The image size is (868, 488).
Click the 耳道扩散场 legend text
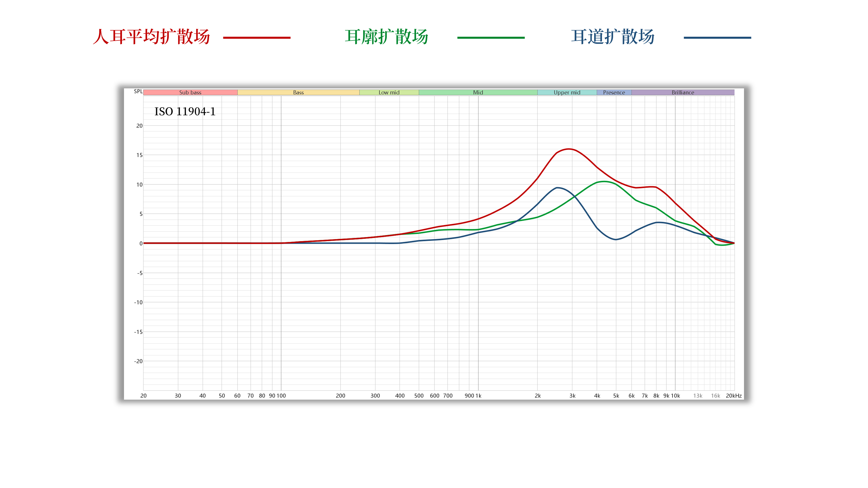tap(613, 36)
